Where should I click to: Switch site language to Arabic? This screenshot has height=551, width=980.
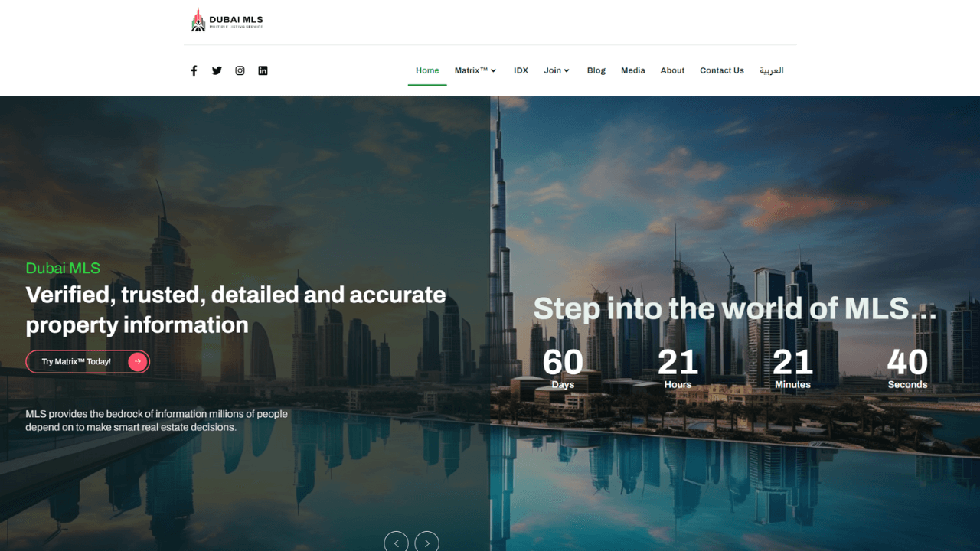772,70
